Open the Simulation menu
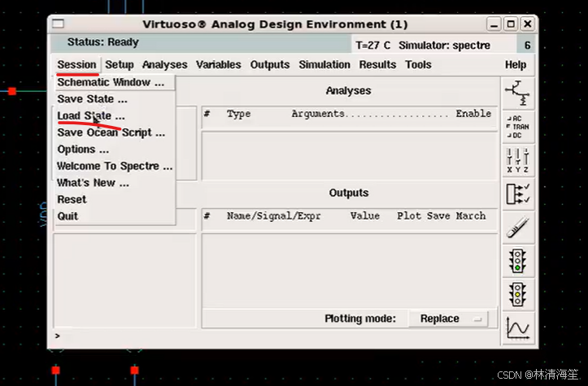The image size is (588, 386). [324, 65]
